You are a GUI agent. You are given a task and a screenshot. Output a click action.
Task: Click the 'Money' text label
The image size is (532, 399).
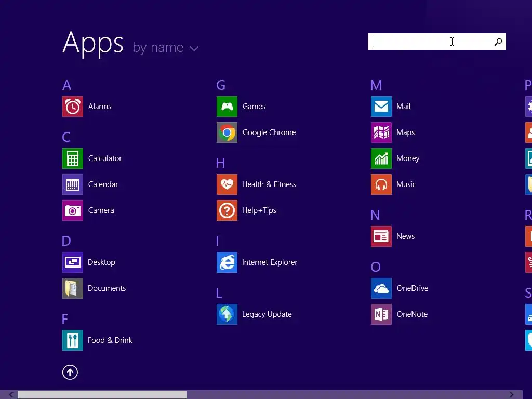pyautogui.click(x=408, y=158)
